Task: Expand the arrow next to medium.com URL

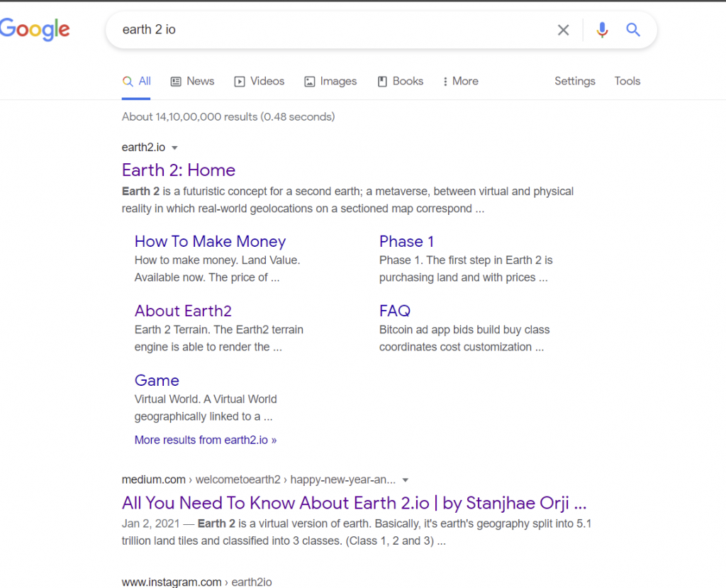Action: tap(405, 480)
